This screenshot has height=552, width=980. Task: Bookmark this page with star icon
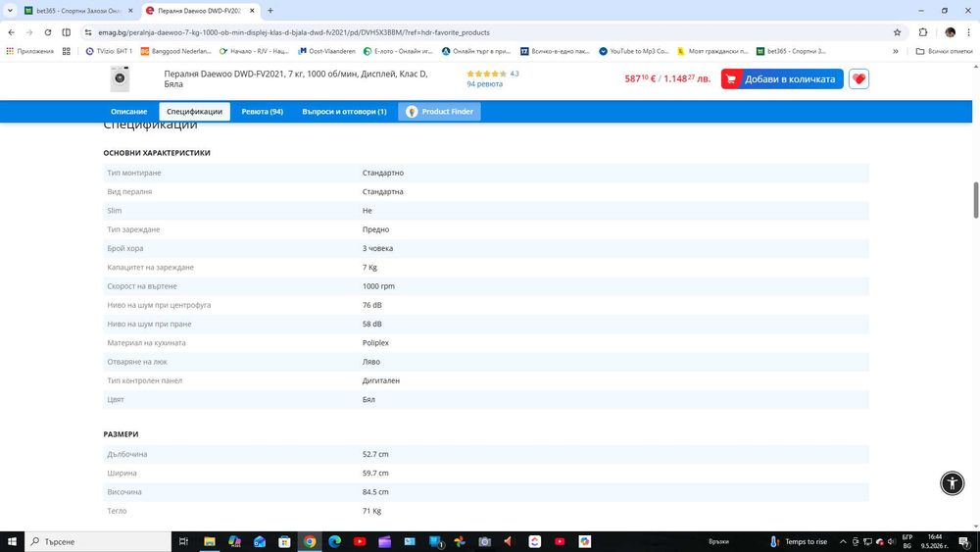coord(897,32)
